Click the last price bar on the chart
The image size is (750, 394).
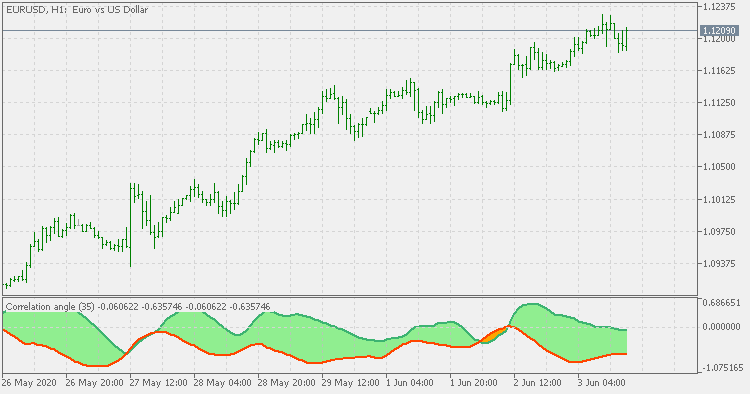626,39
